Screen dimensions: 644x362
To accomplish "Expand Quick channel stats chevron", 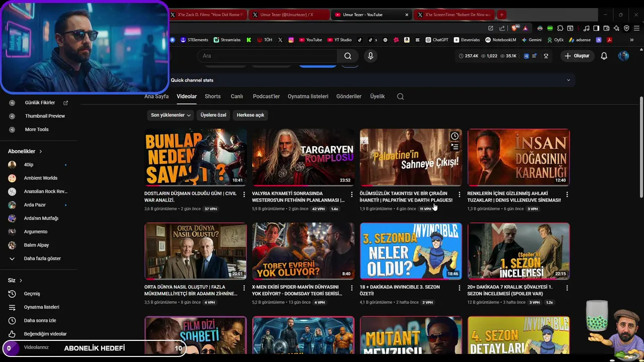I will pos(569,80).
